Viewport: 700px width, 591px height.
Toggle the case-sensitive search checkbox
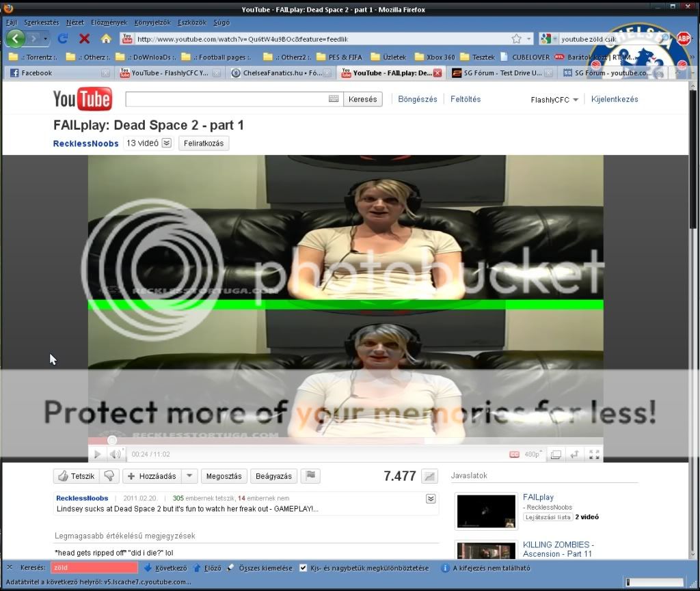point(304,568)
